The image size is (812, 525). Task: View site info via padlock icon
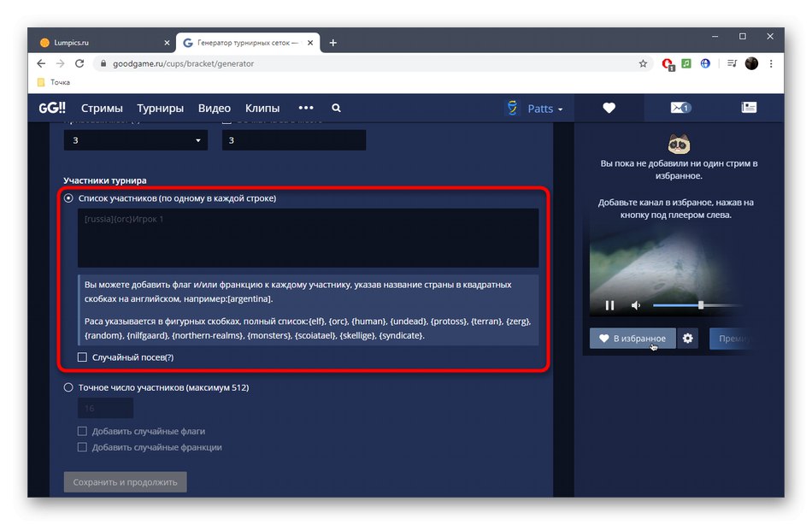tap(103, 63)
